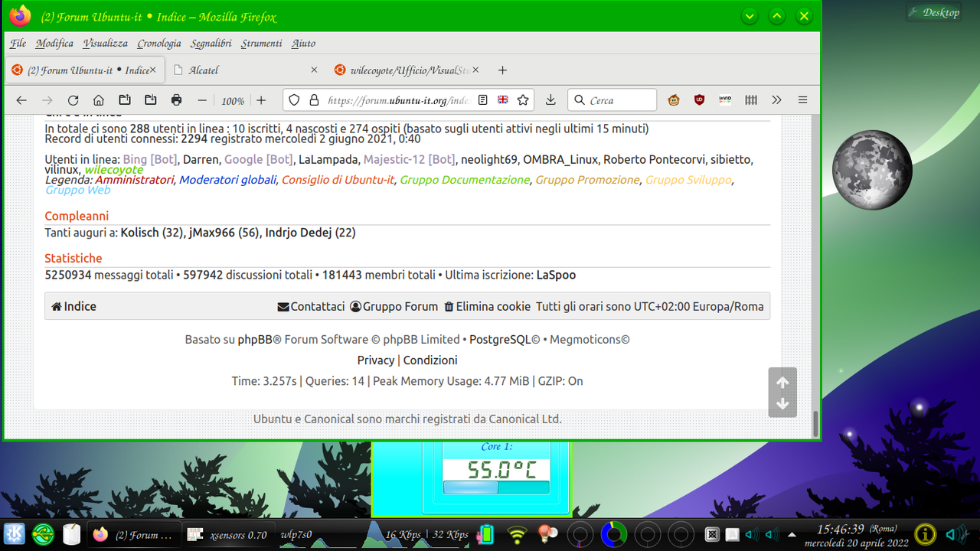980x551 pixels.
Task: Open the shield tracking protection panel
Action: coord(295,100)
